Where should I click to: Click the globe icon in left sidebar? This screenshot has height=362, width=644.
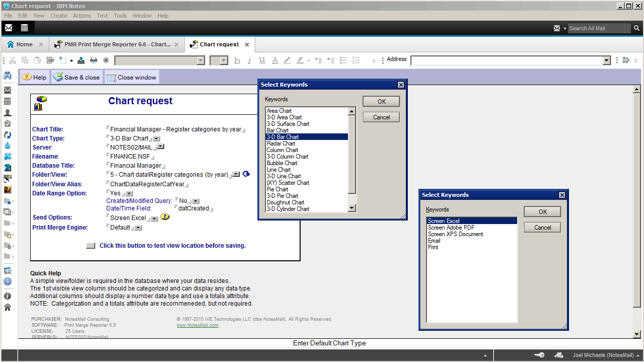point(8,282)
